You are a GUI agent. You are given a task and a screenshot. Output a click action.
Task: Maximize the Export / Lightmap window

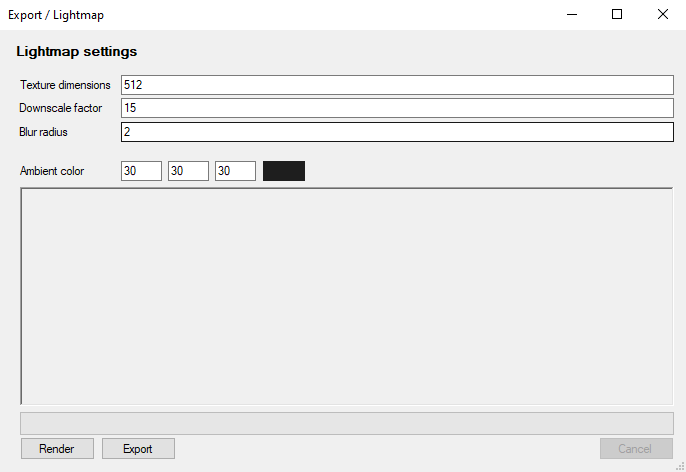click(x=617, y=15)
